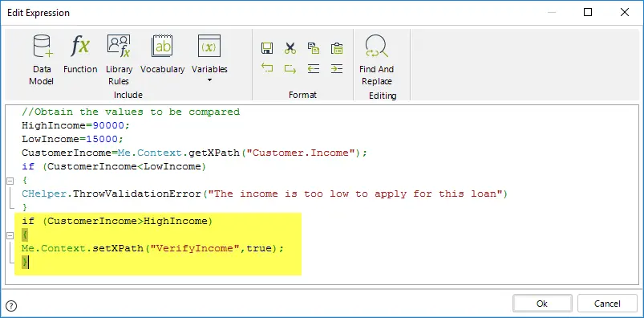
Task: Click the help question mark icon
Action: (12, 306)
